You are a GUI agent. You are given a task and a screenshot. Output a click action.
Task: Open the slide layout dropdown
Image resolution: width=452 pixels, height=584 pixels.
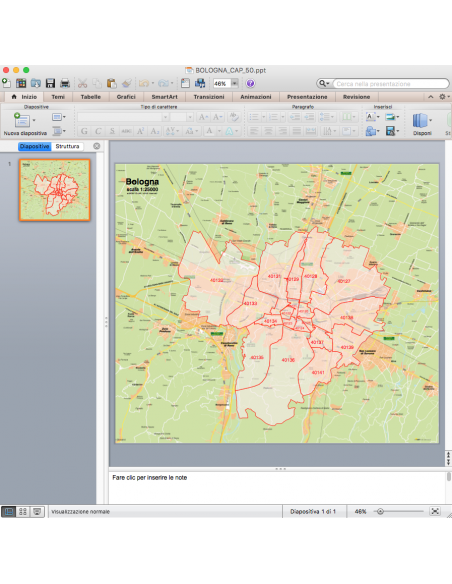point(58,117)
